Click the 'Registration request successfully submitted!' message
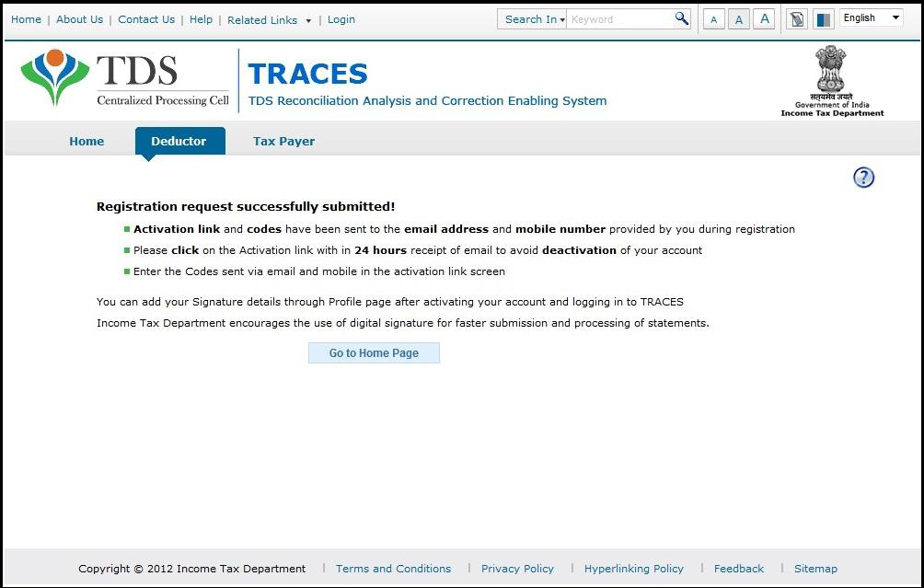This screenshot has width=924, height=588. pos(246,207)
